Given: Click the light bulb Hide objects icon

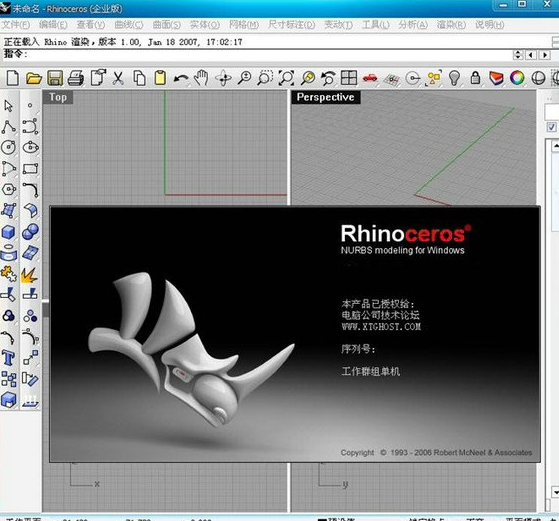Looking at the screenshot, I should (x=454, y=78).
